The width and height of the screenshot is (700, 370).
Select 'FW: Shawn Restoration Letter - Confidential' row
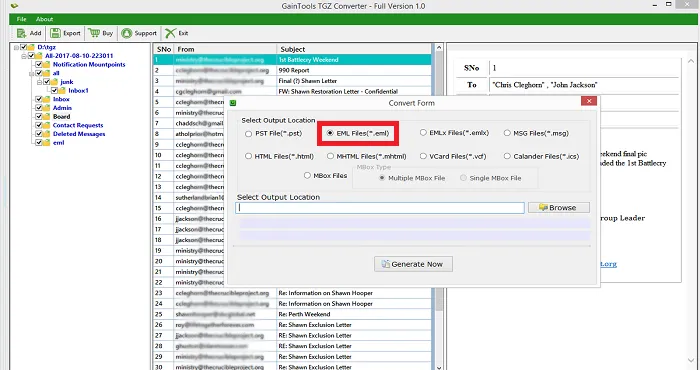point(293,91)
